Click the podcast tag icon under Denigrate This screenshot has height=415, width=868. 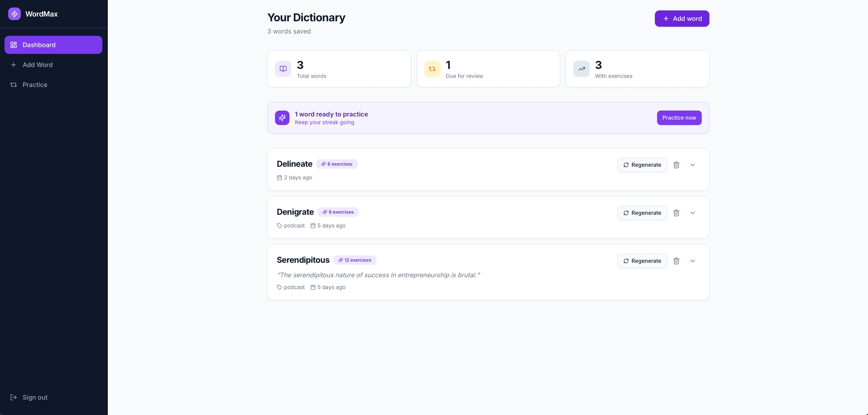279,225
